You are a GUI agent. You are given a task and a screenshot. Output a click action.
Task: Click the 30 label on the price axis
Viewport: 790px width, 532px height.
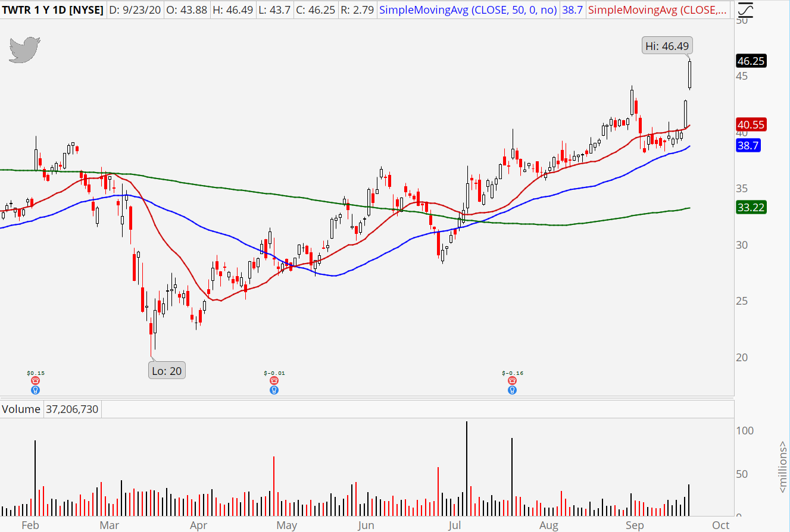742,245
